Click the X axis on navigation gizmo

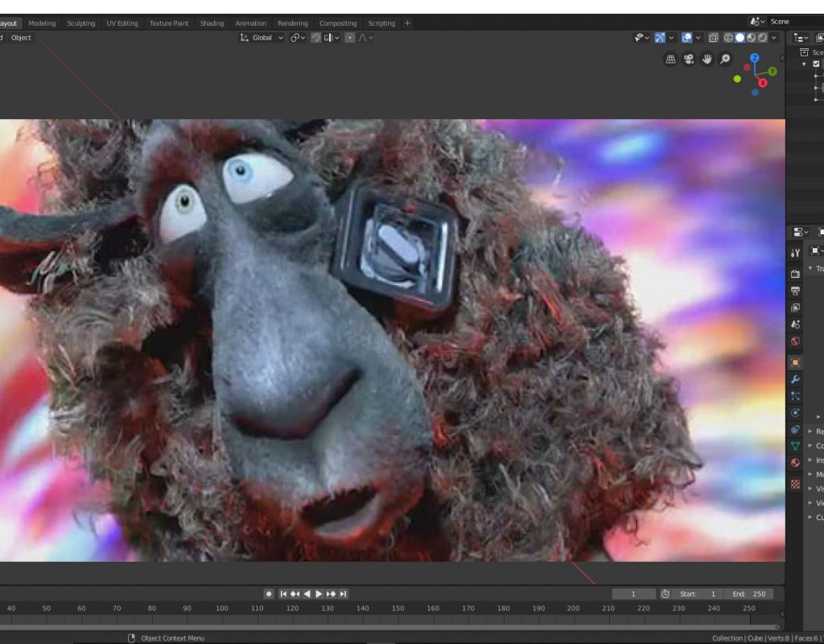pos(763,83)
